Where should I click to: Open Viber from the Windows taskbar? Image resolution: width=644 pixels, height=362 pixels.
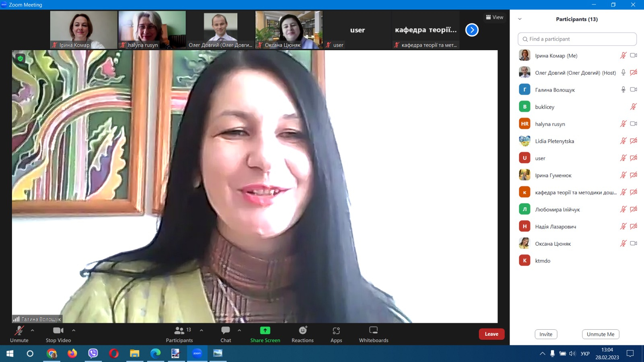[x=93, y=353]
